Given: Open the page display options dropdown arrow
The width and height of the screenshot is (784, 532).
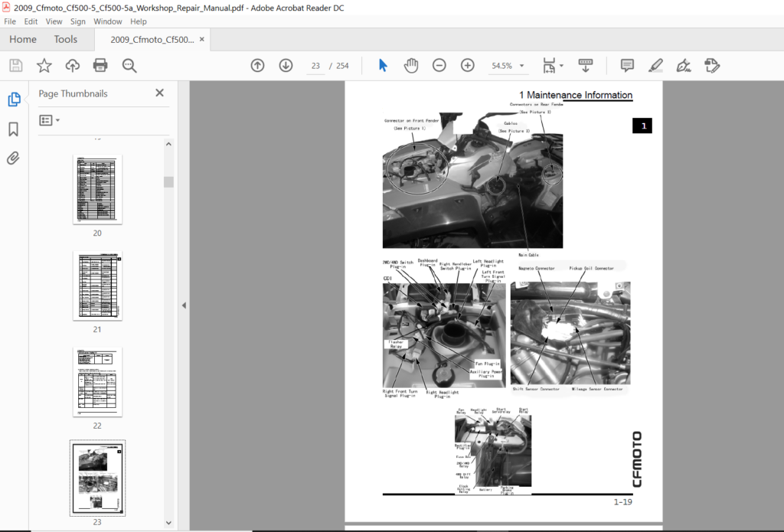Looking at the screenshot, I should (561, 66).
